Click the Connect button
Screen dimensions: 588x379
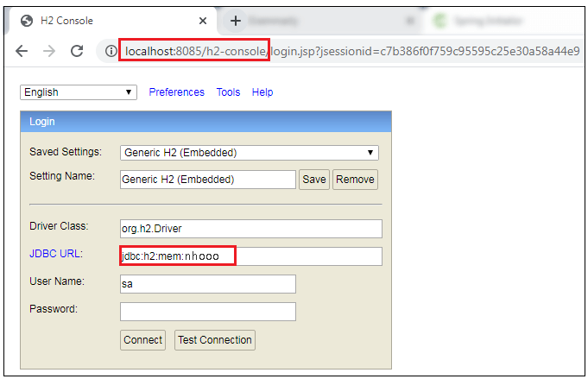[142, 339]
